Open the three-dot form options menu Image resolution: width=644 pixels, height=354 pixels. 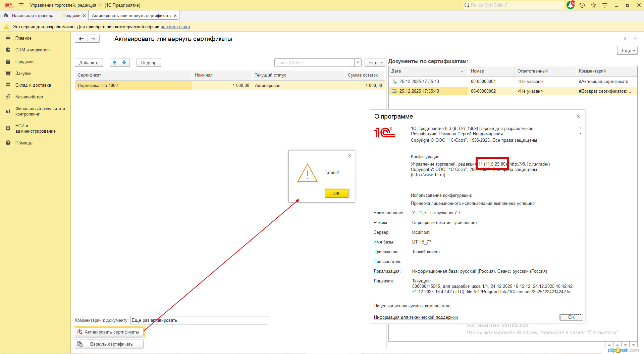coord(625,39)
